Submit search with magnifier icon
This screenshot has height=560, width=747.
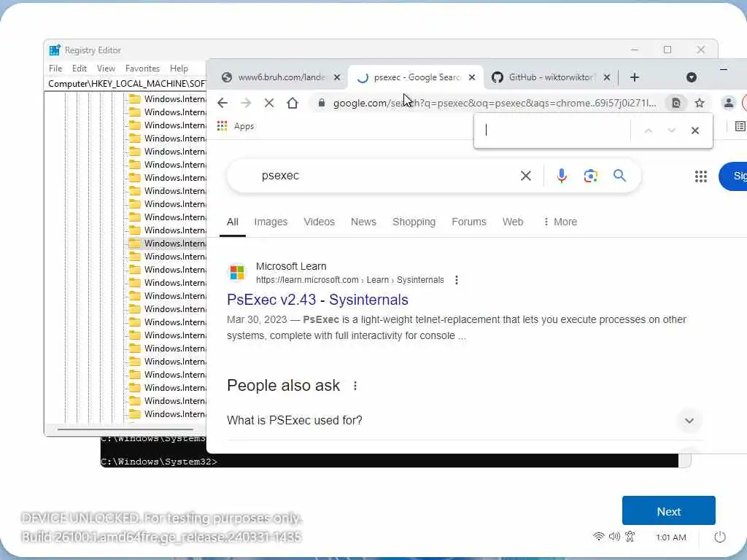tap(619, 176)
